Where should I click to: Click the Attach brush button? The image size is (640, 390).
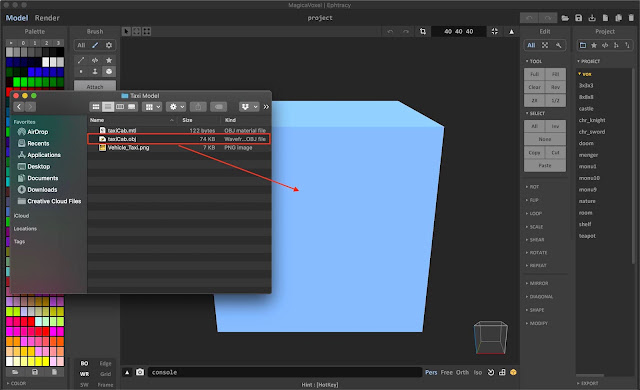pos(95,87)
